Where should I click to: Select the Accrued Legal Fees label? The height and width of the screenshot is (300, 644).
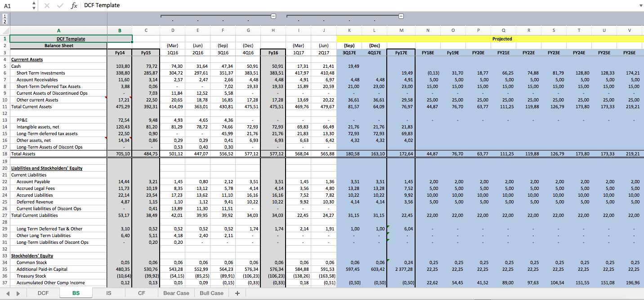(x=36, y=189)
